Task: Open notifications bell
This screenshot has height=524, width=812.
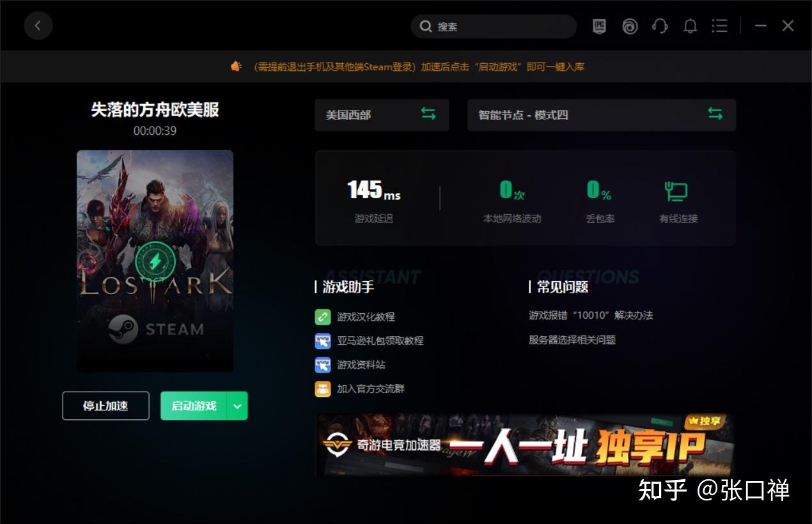Action: tap(690, 26)
